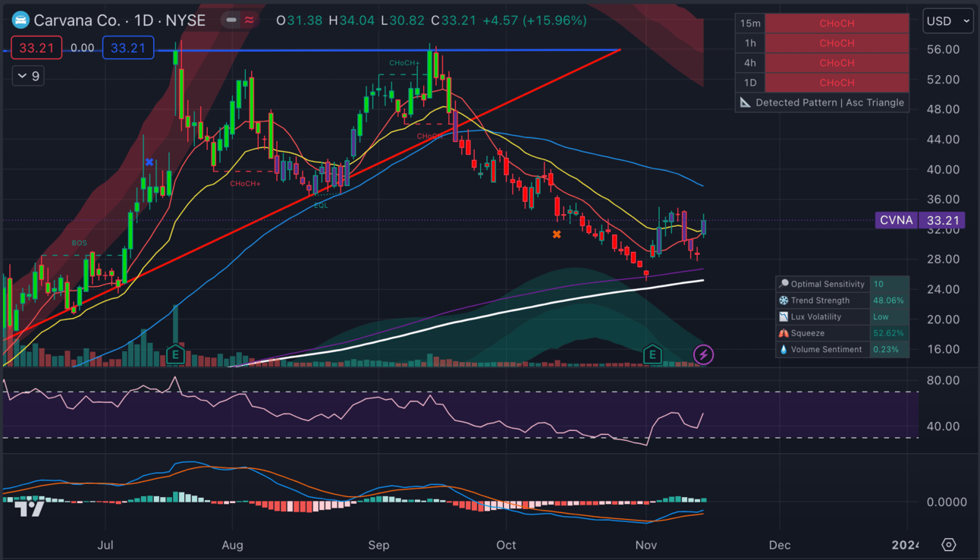The width and height of the screenshot is (980, 560).
Task: Click the "Detected Pattern | Asc Triangle" text
Action: tap(830, 102)
